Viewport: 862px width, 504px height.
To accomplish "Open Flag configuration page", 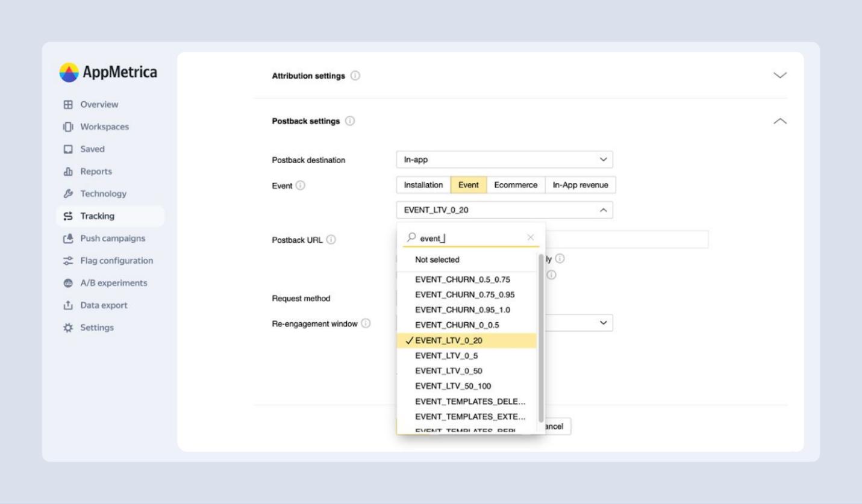I will pos(116,260).
